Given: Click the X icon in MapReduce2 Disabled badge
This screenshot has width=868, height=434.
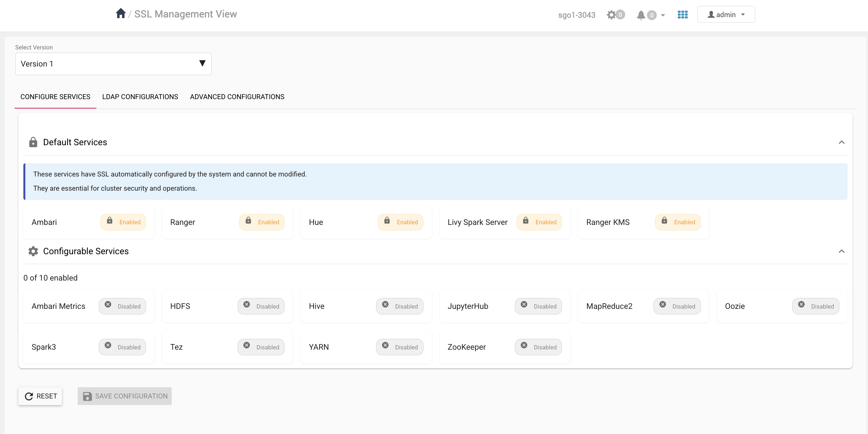Looking at the screenshot, I should coord(662,304).
